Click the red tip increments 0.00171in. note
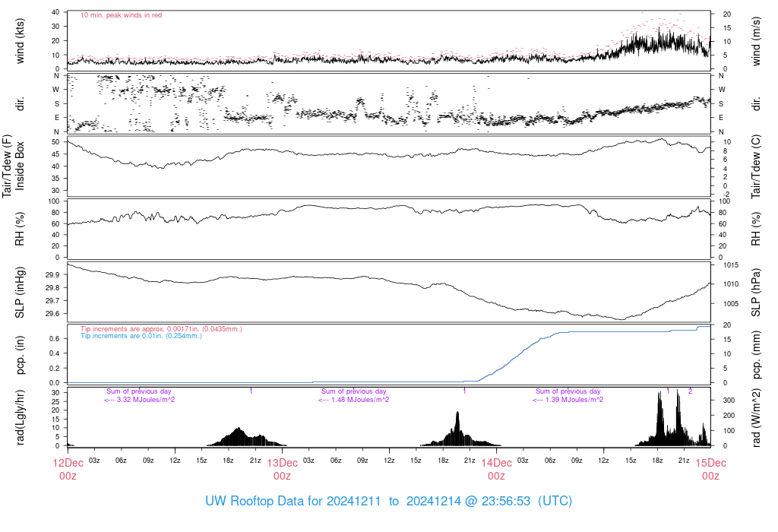 tap(161, 329)
